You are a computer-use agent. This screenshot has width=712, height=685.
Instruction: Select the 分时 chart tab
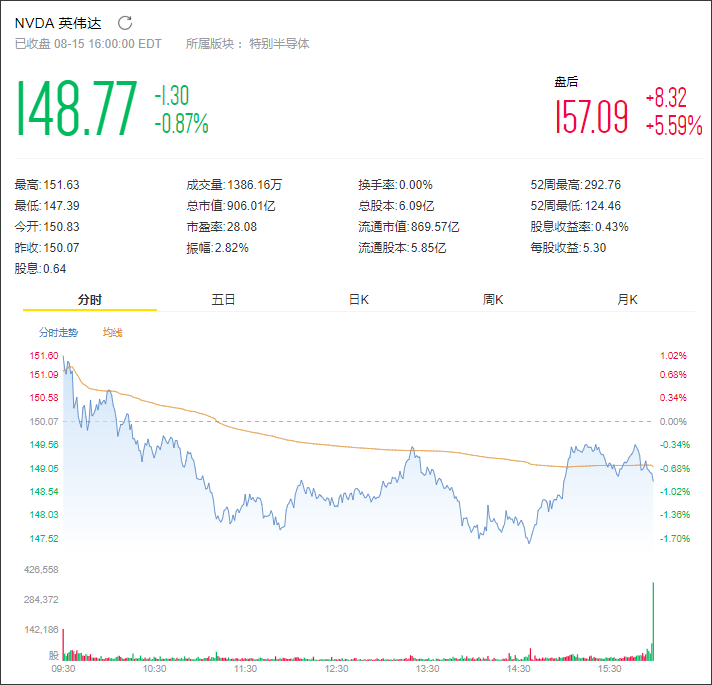click(90, 300)
